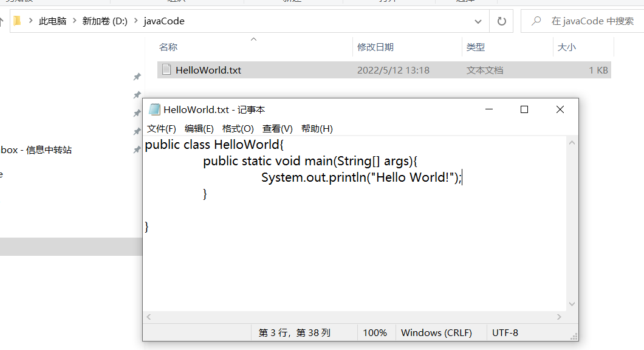Open Notepad's 帮助(H) menu

point(317,129)
